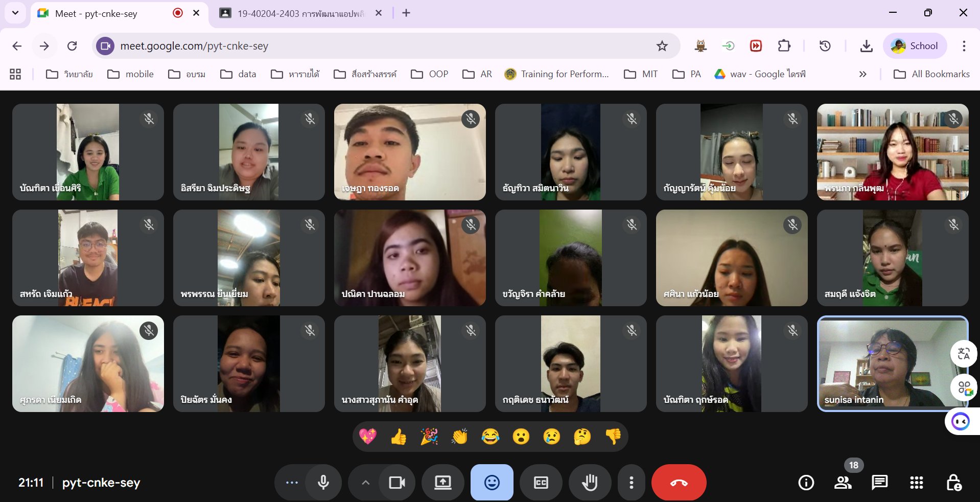Click the meeting details info icon
Image resolution: width=980 pixels, height=502 pixels.
pos(806,483)
